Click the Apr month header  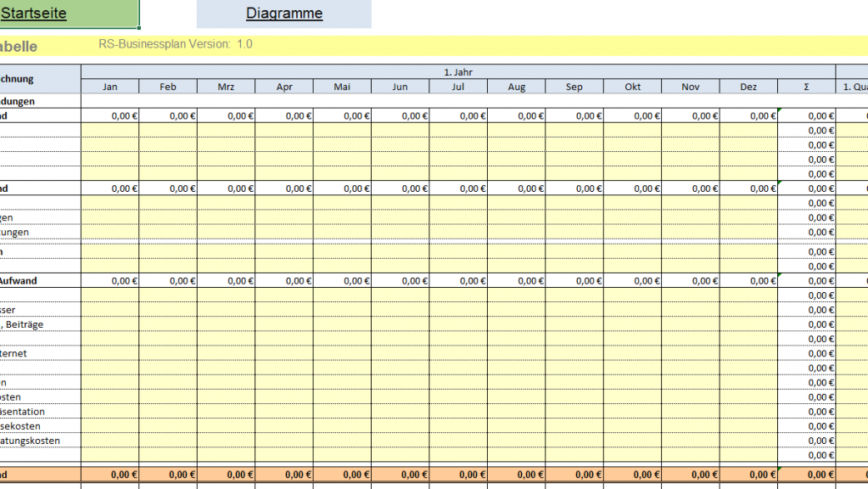click(284, 87)
